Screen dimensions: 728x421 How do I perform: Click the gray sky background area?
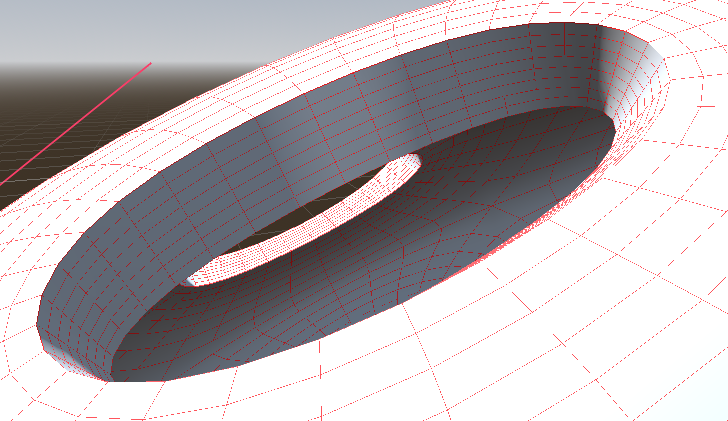tap(200, 25)
